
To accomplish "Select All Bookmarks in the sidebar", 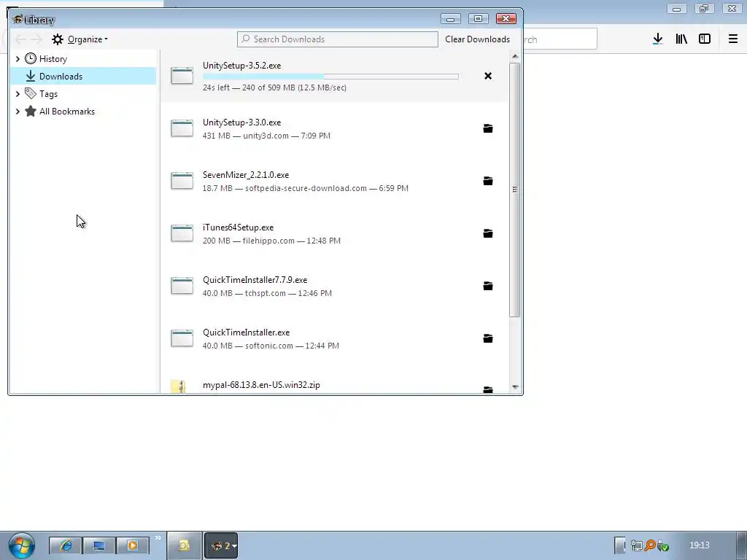I will tap(66, 112).
